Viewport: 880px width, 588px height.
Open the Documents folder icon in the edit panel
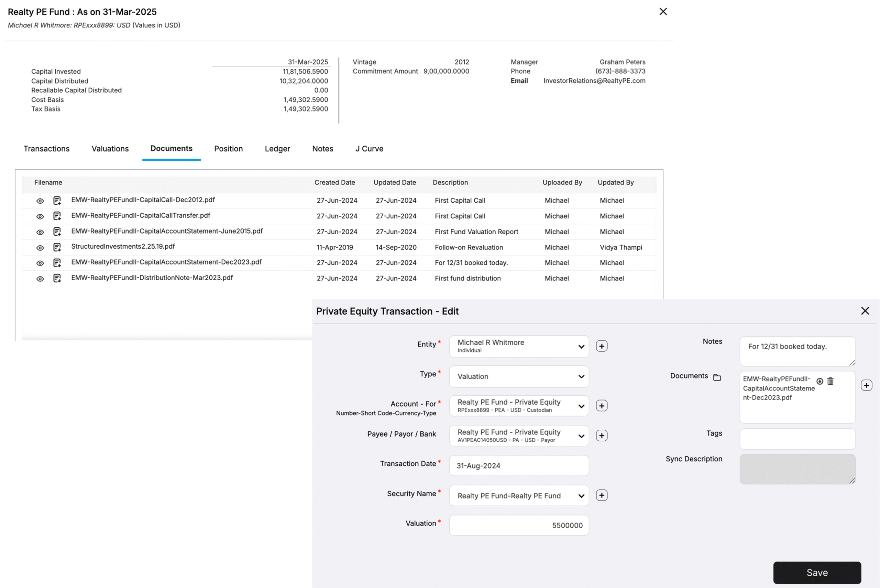pyautogui.click(x=717, y=377)
